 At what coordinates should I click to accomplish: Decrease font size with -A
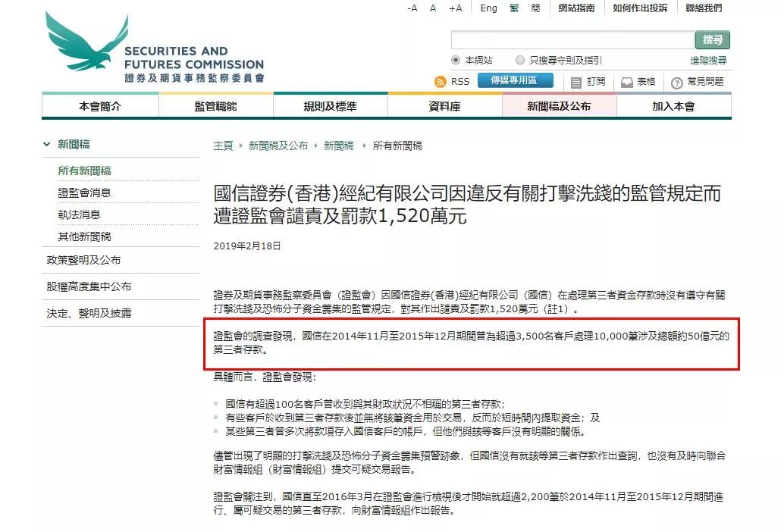click(x=412, y=8)
